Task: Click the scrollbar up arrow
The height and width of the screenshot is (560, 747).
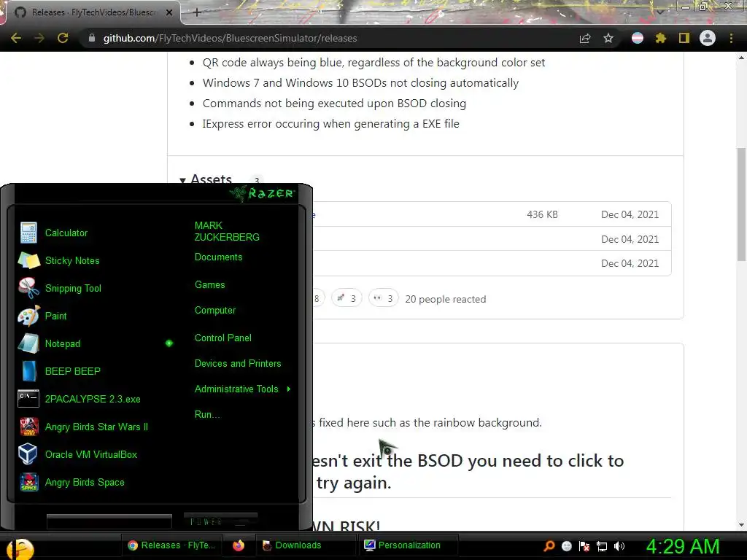Action: coord(741,58)
